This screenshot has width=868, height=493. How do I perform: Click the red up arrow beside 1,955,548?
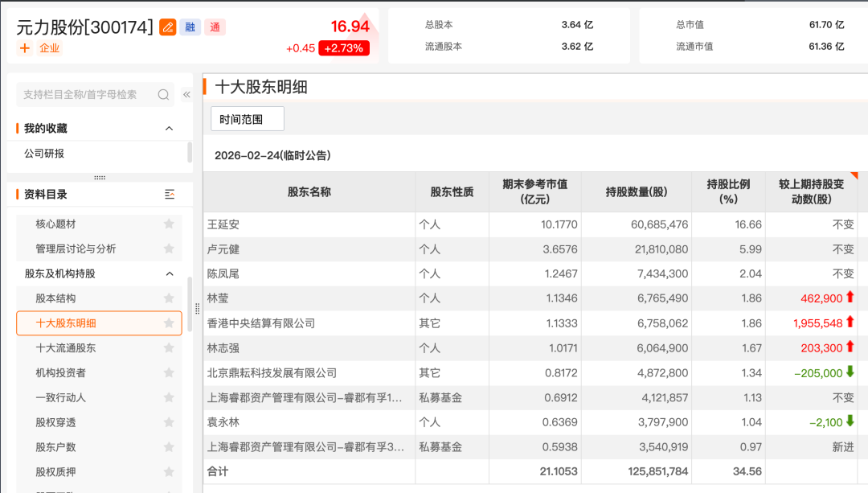[x=850, y=323]
